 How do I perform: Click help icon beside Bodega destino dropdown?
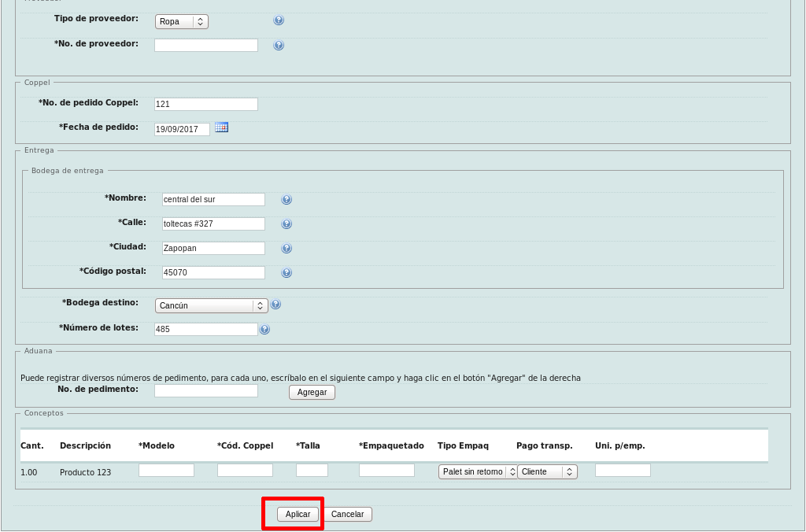tap(275, 305)
